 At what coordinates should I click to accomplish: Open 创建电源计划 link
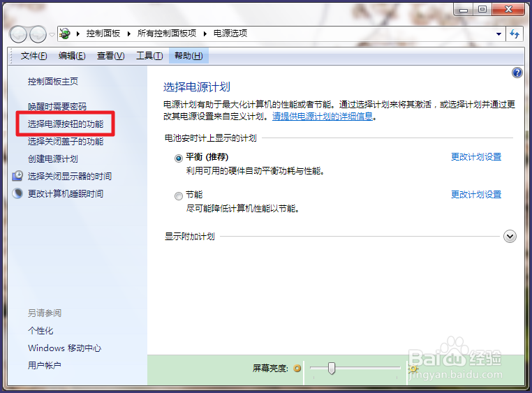(53, 158)
